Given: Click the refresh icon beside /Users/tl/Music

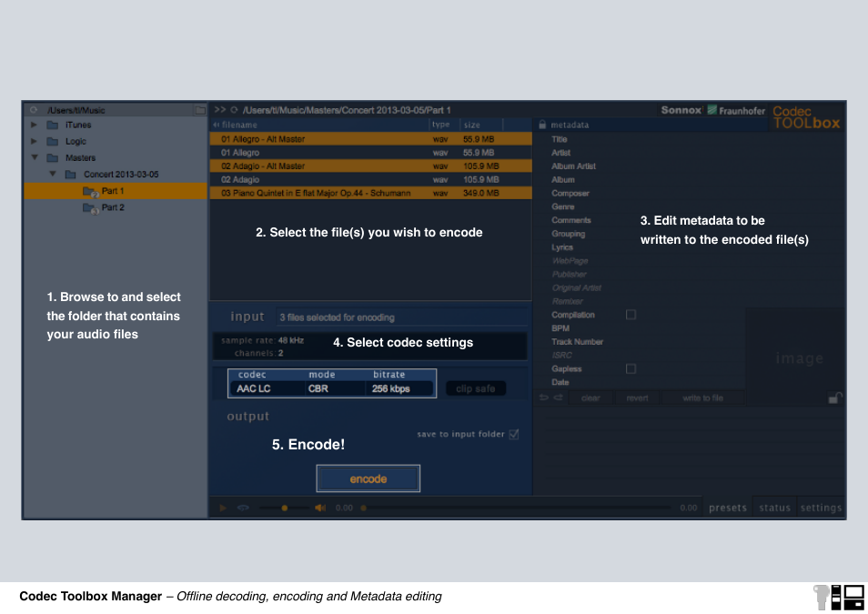Looking at the screenshot, I should [34, 110].
